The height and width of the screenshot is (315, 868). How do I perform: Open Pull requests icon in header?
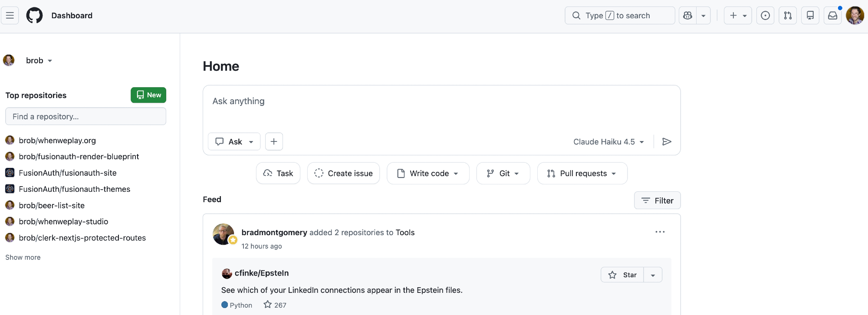point(788,16)
